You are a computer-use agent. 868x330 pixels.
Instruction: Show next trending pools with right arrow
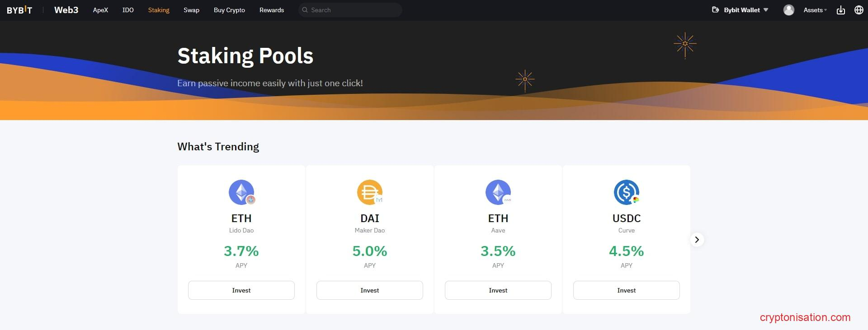coord(697,240)
